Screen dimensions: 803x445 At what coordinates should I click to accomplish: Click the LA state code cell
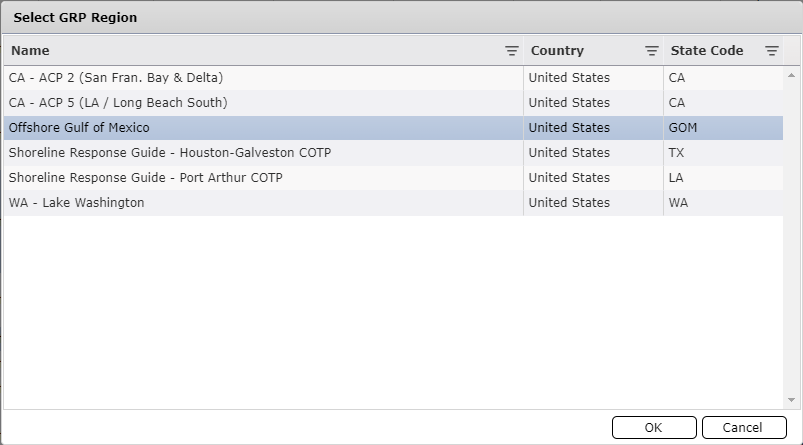[x=677, y=178]
